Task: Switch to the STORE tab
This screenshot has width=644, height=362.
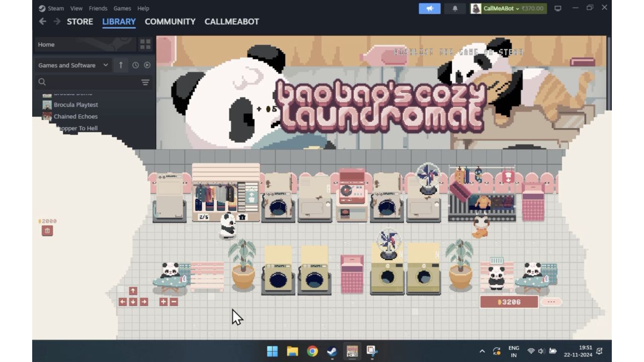Action: pos(80,22)
